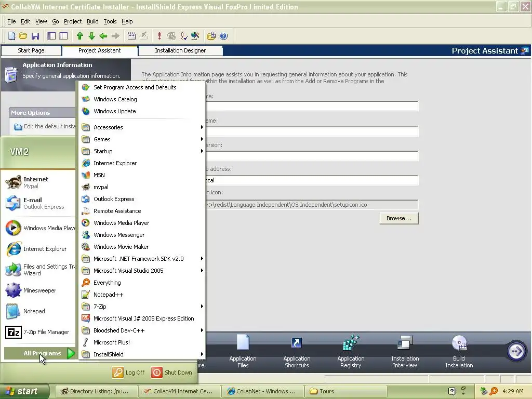Expand the Games submenu

[x=142, y=139]
